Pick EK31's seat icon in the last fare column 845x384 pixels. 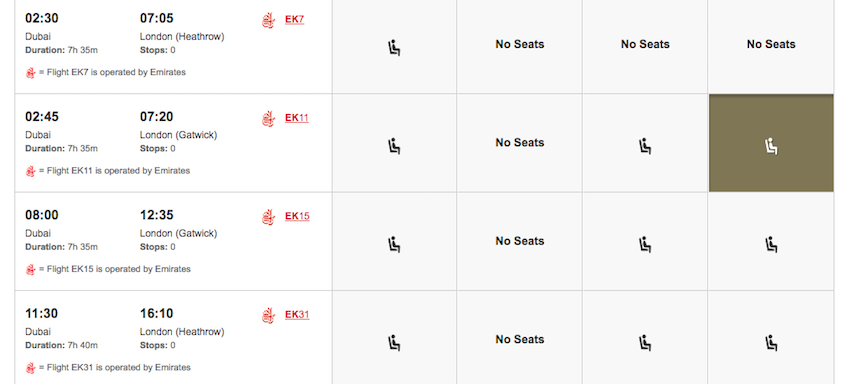pos(771,343)
